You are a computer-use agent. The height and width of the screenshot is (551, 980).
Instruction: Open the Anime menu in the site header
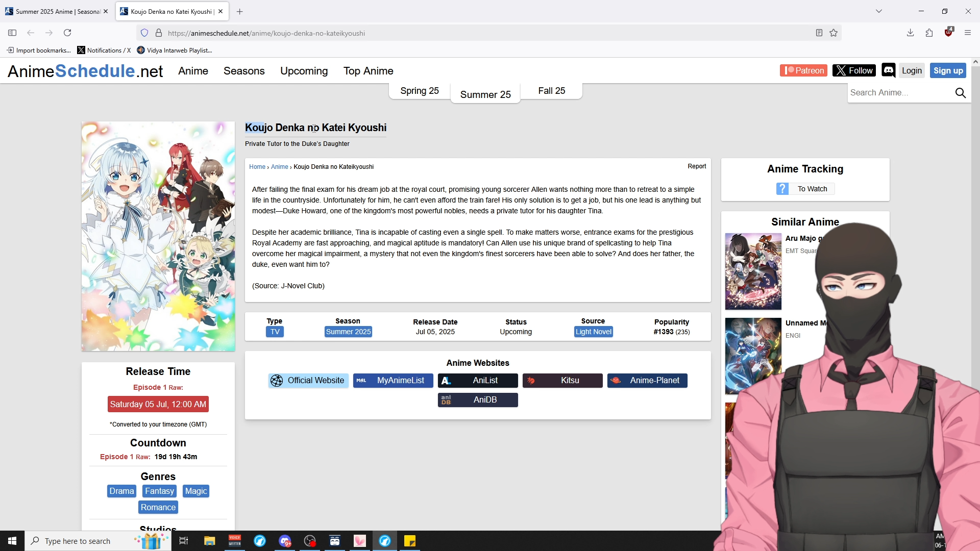click(x=193, y=71)
